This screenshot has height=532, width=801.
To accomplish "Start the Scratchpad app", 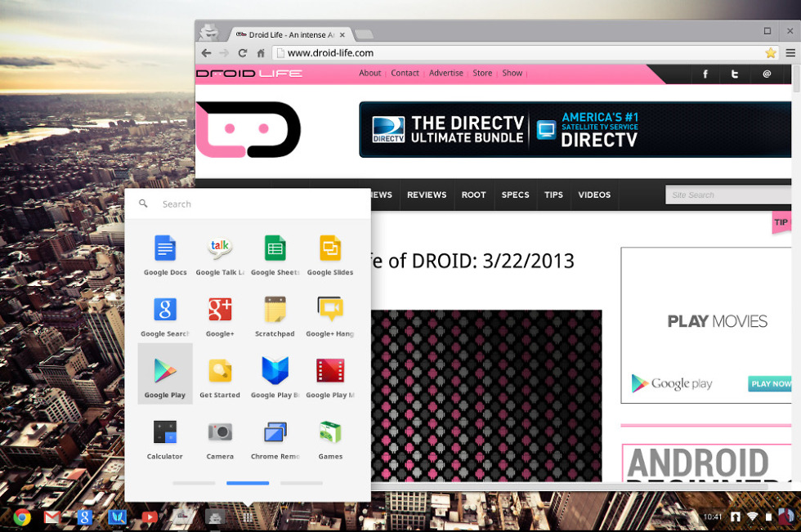I will [275, 315].
